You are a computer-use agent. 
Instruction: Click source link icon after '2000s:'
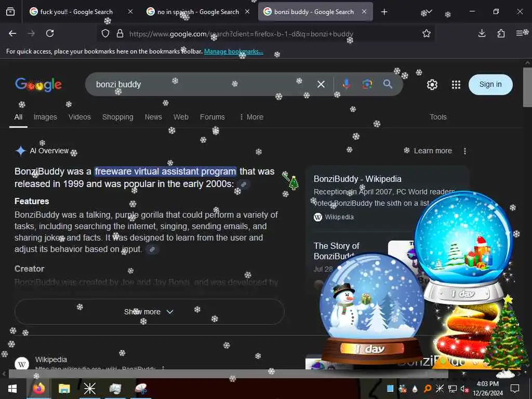243,184
